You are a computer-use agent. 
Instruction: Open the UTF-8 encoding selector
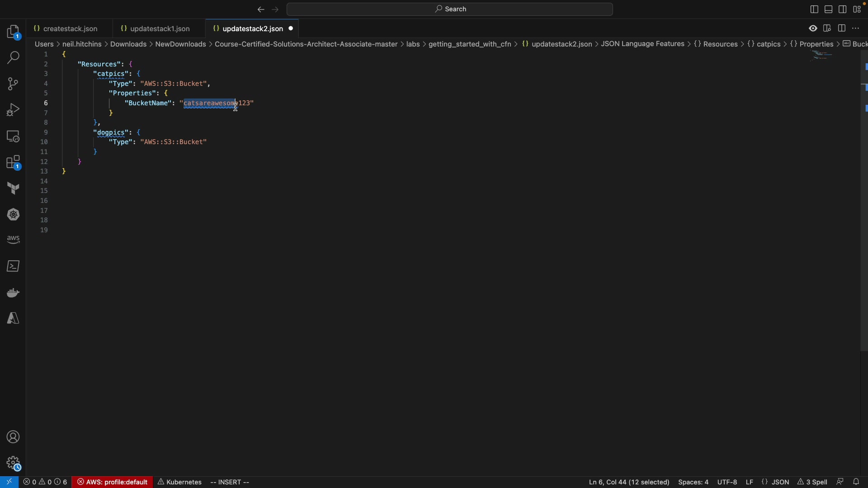727,483
